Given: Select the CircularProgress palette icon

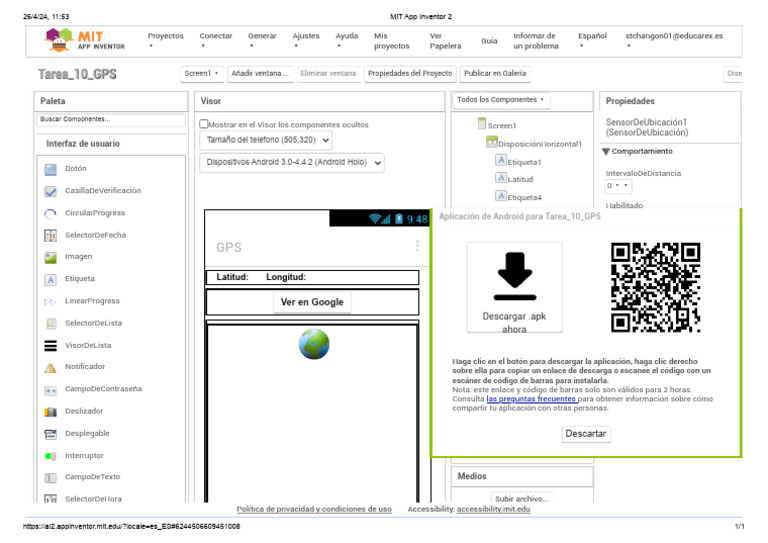Looking at the screenshot, I should (x=50, y=213).
